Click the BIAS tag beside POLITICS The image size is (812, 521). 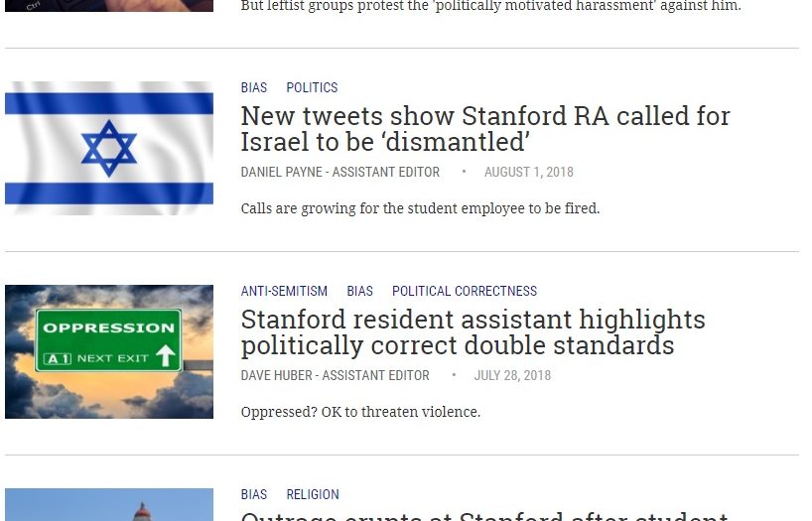[x=254, y=87]
